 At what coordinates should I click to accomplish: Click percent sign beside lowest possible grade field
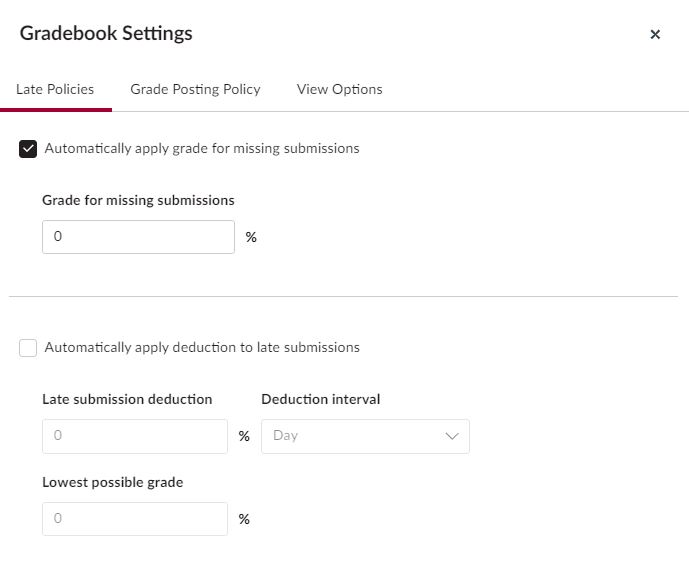244,519
